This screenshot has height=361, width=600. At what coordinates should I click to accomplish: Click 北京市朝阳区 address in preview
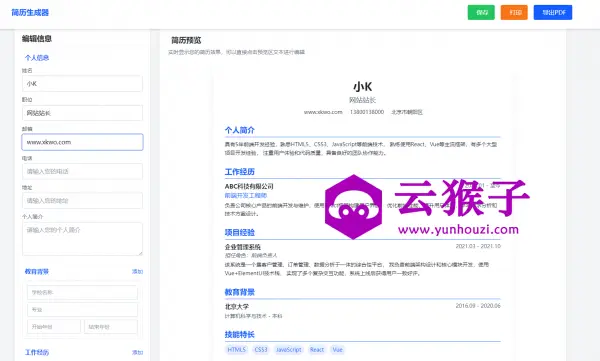click(x=407, y=112)
